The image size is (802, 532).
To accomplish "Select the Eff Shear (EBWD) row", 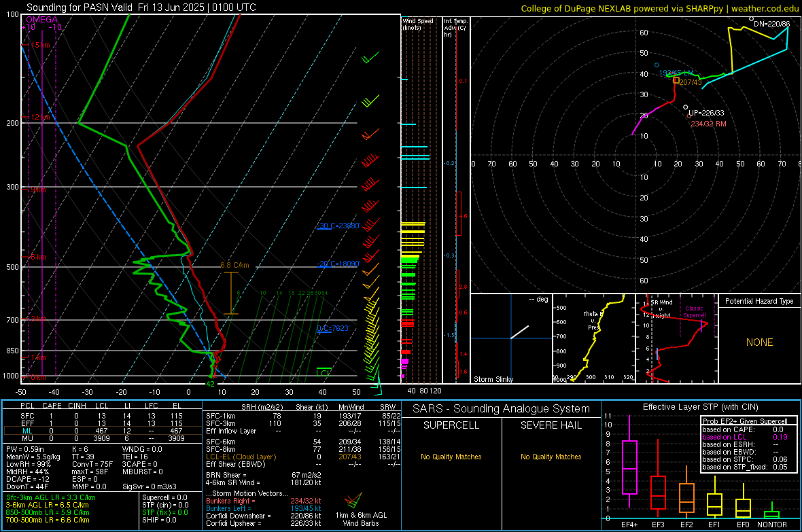I will pyautogui.click(x=303, y=465).
